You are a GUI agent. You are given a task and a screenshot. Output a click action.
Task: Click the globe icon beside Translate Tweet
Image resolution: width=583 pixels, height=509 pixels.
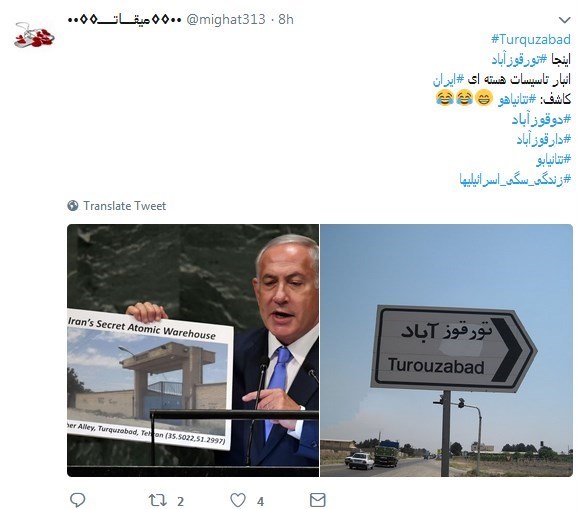pos(73,206)
